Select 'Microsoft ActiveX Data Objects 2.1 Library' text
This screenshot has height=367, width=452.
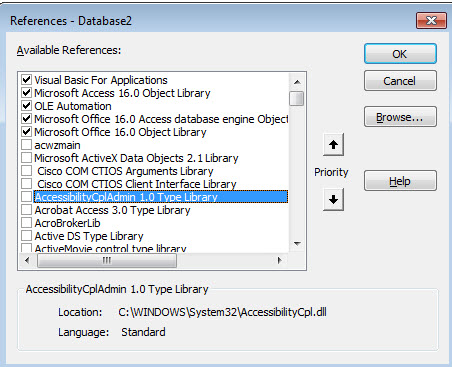[x=136, y=158]
